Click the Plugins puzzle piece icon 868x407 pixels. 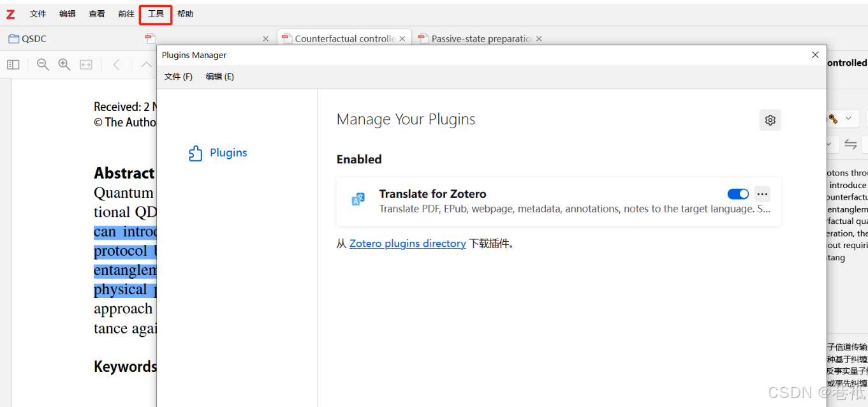[x=195, y=152]
